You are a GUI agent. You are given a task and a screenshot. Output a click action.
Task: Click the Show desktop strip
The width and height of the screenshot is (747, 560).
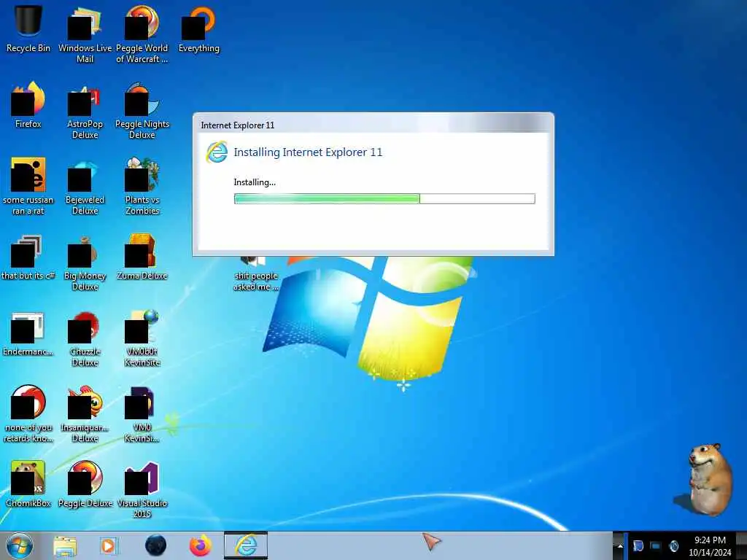tap(741, 545)
